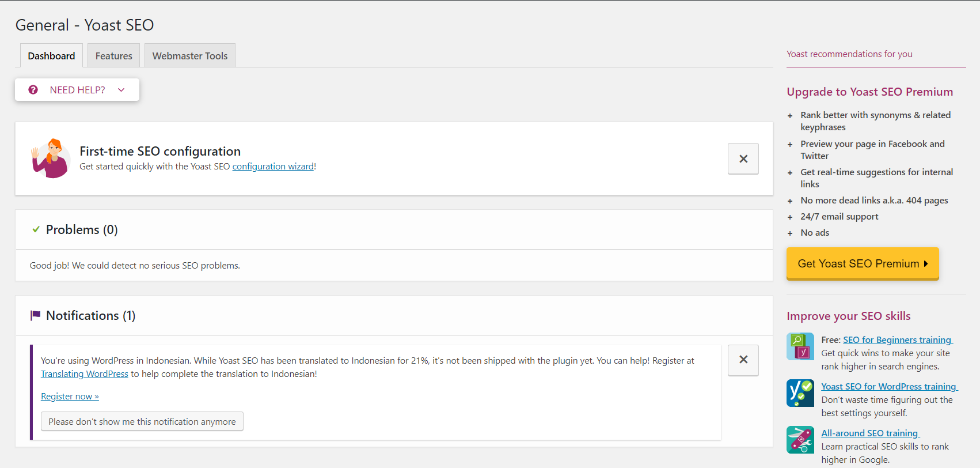Click the Upgrade to Yoast SEO Premium heading
This screenshot has height=468, width=980.
pyautogui.click(x=869, y=92)
